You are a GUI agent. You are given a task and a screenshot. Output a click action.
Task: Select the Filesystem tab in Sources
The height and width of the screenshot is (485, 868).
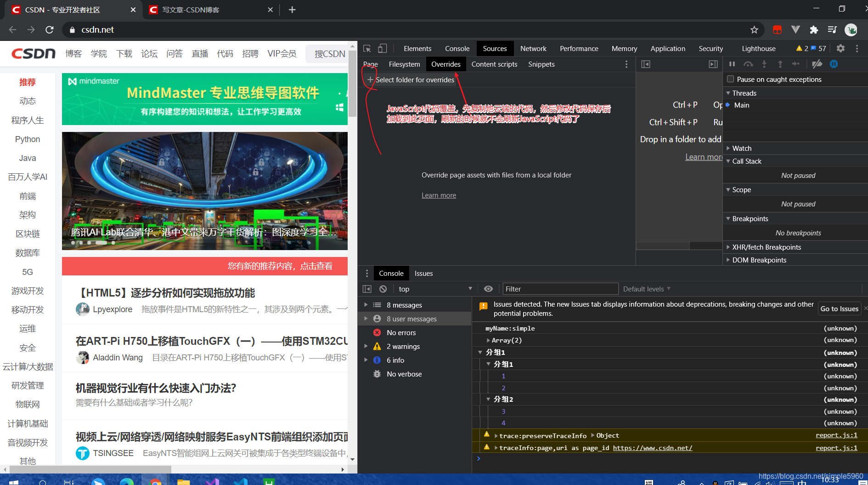click(x=404, y=64)
